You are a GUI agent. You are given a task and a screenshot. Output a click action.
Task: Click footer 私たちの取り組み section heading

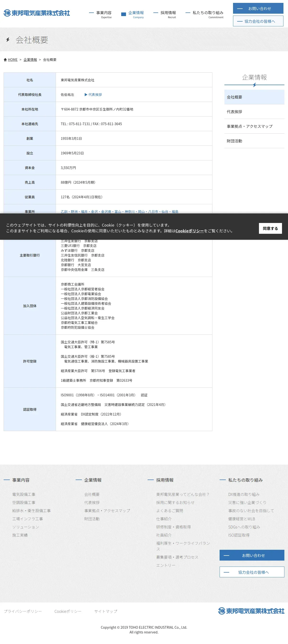245,480
